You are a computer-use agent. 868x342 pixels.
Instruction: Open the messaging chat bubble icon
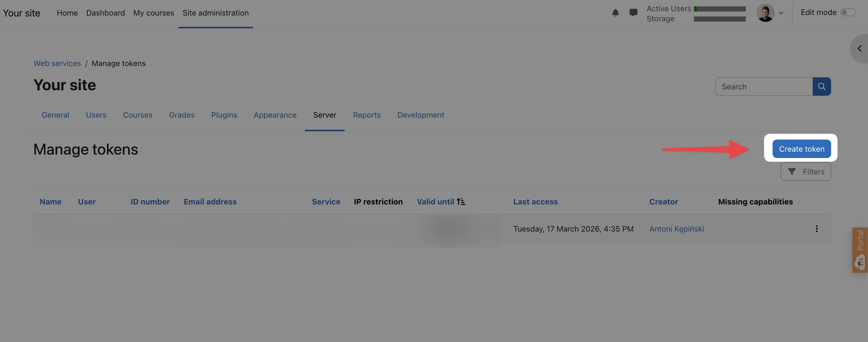click(633, 13)
